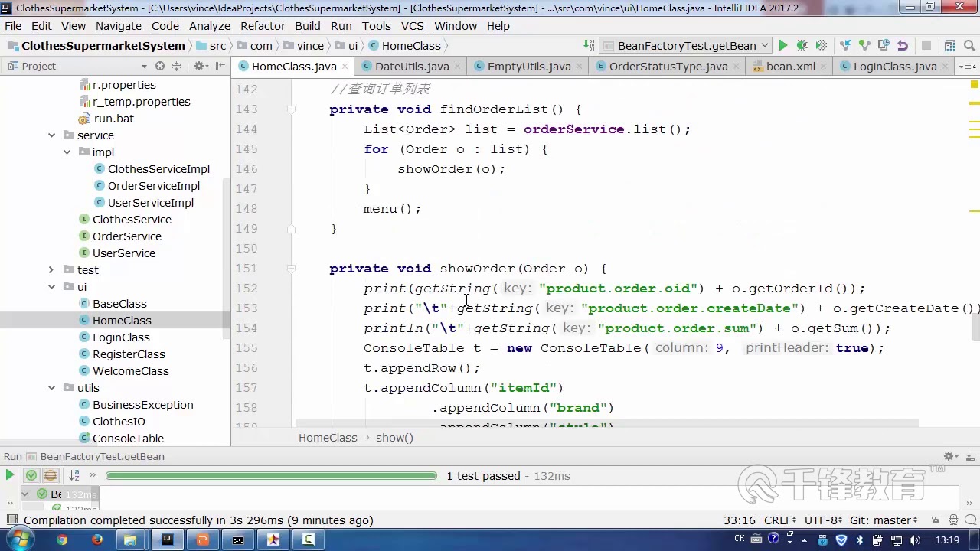
Task: Run with coverage toolbar icon
Action: coord(821,46)
